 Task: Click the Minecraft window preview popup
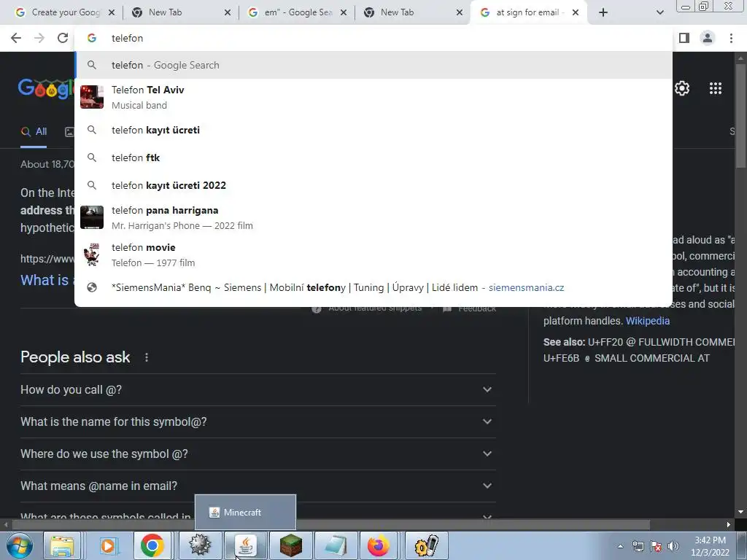pyautogui.click(x=245, y=513)
